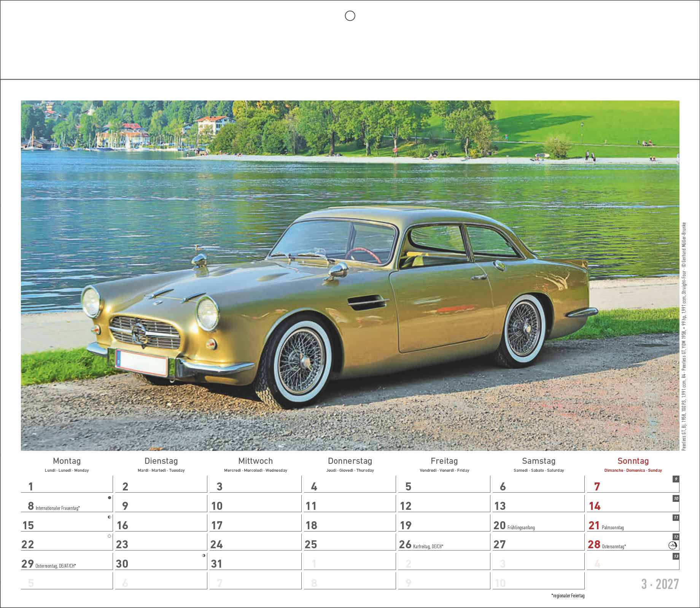This screenshot has width=700, height=608.
Task: Click week number badge 11
Action: click(x=676, y=517)
